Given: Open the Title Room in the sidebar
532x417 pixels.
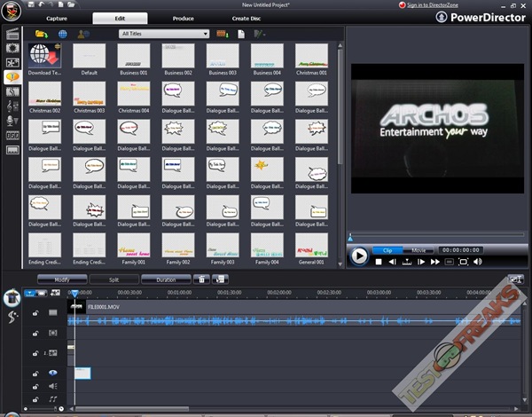Looking at the screenshot, I should (12, 77).
